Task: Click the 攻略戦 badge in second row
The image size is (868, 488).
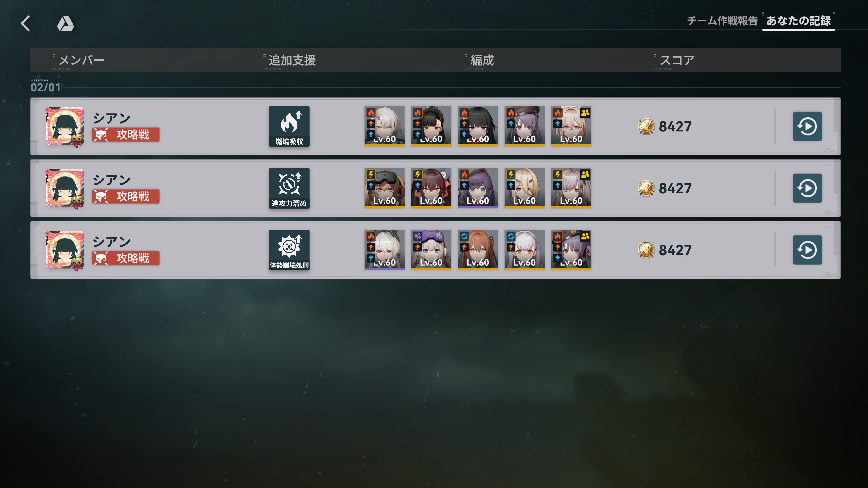Action: pyautogui.click(x=126, y=196)
